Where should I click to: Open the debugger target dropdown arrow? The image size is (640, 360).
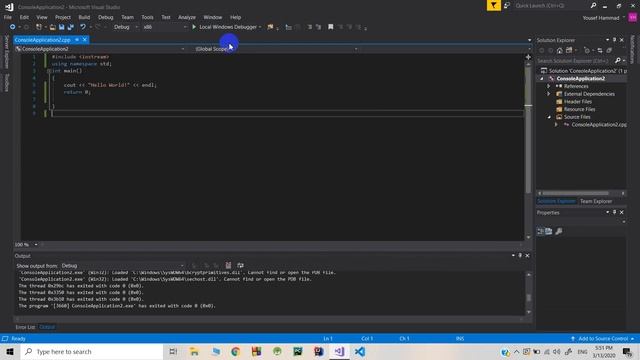(x=260, y=27)
